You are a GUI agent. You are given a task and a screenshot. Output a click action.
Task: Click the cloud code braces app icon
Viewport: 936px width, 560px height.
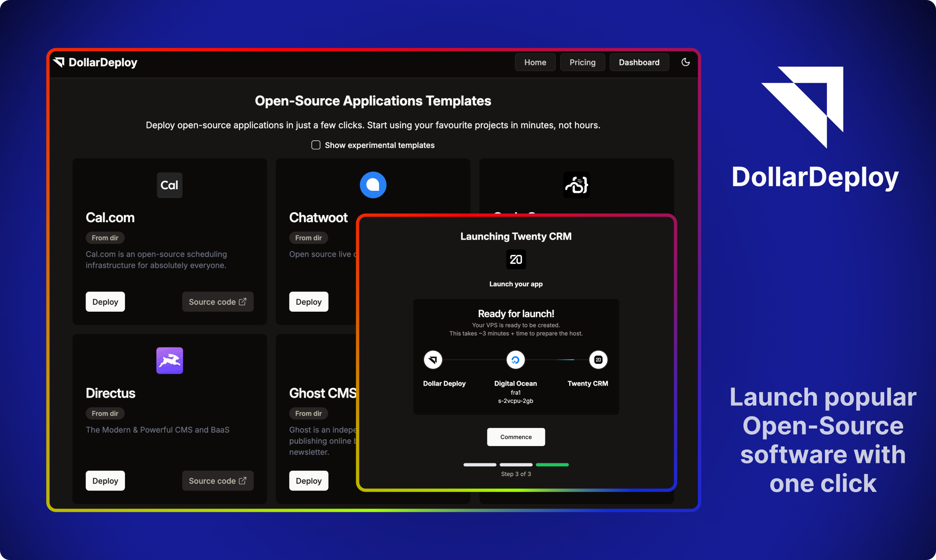tap(577, 185)
